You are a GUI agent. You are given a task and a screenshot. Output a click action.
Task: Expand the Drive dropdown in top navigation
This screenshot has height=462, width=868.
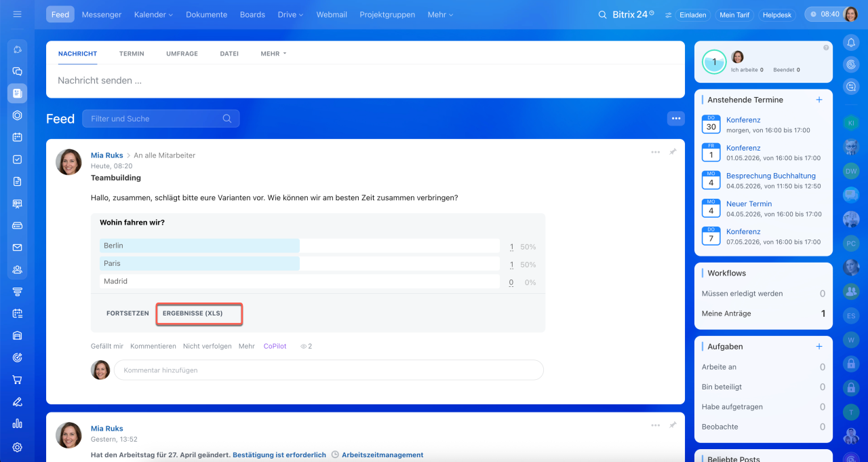pyautogui.click(x=290, y=14)
